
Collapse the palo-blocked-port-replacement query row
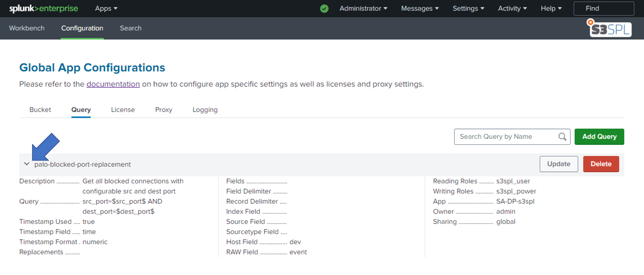tap(27, 164)
